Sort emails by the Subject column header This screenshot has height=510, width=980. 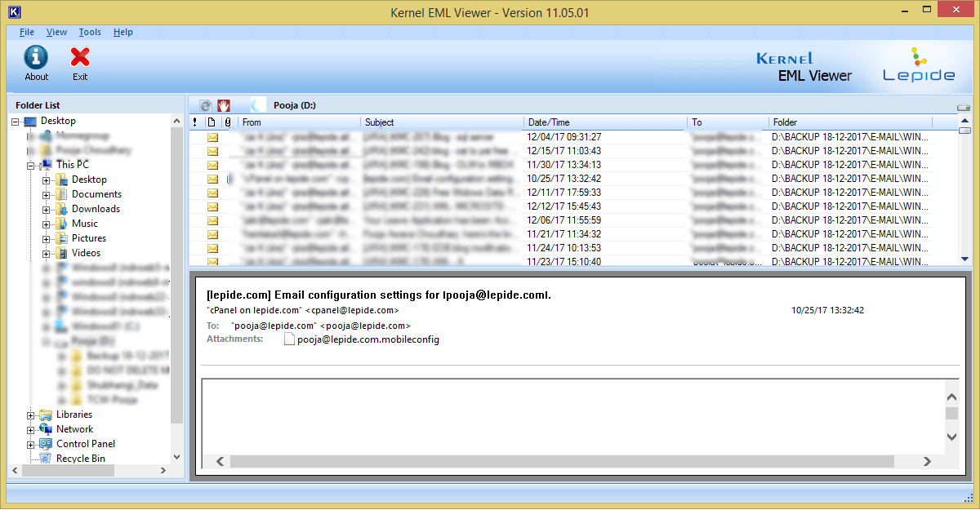coord(443,122)
